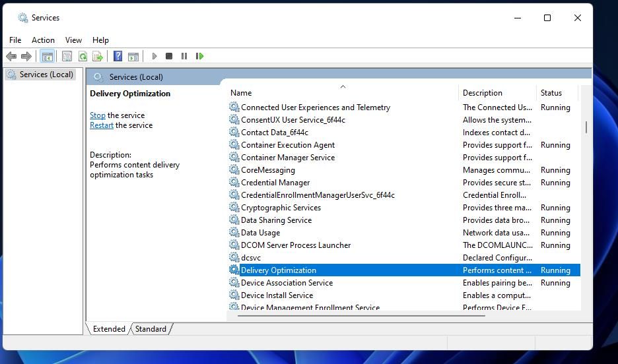The width and height of the screenshot is (618, 364).
Task: Click gear icon beside Connected User Experiences
Action: tap(234, 107)
